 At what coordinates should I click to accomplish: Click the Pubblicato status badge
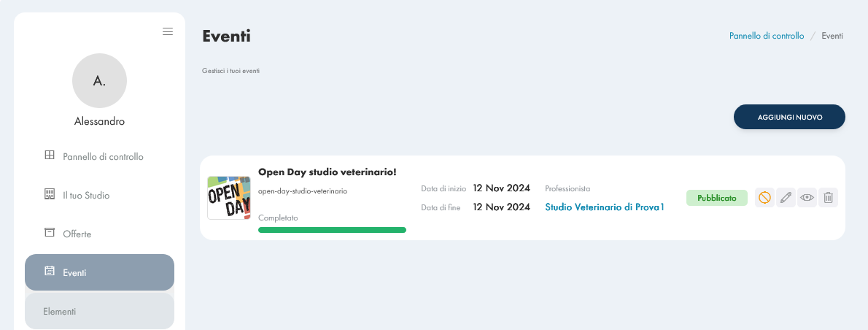[717, 198]
